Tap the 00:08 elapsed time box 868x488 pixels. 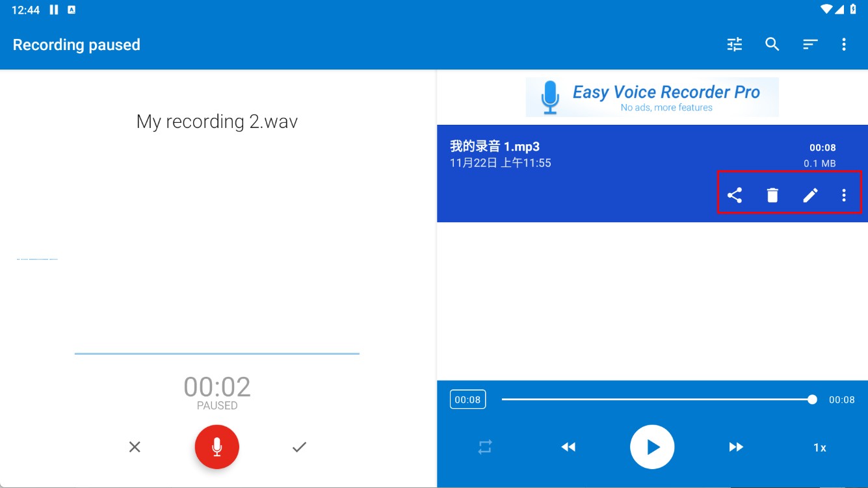(x=467, y=400)
